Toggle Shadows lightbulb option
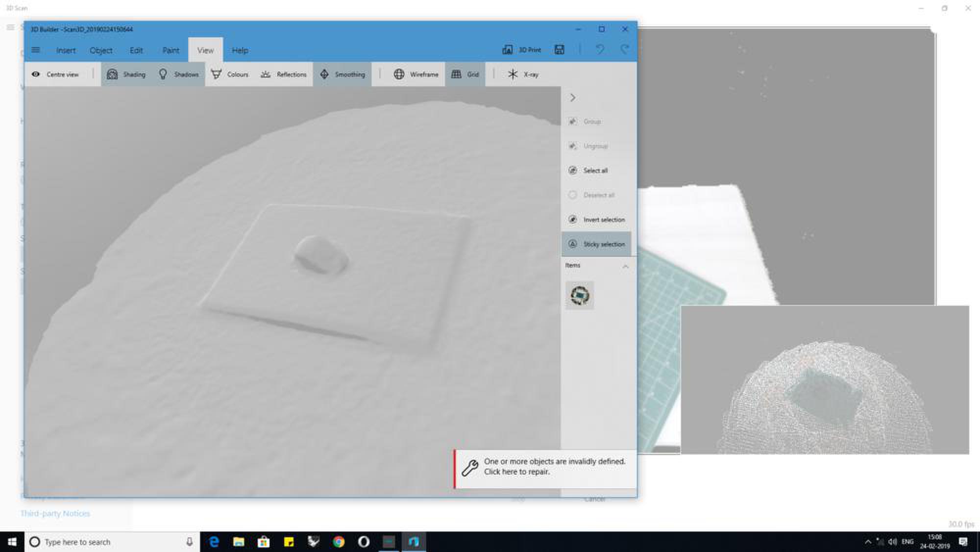 [x=163, y=75]
